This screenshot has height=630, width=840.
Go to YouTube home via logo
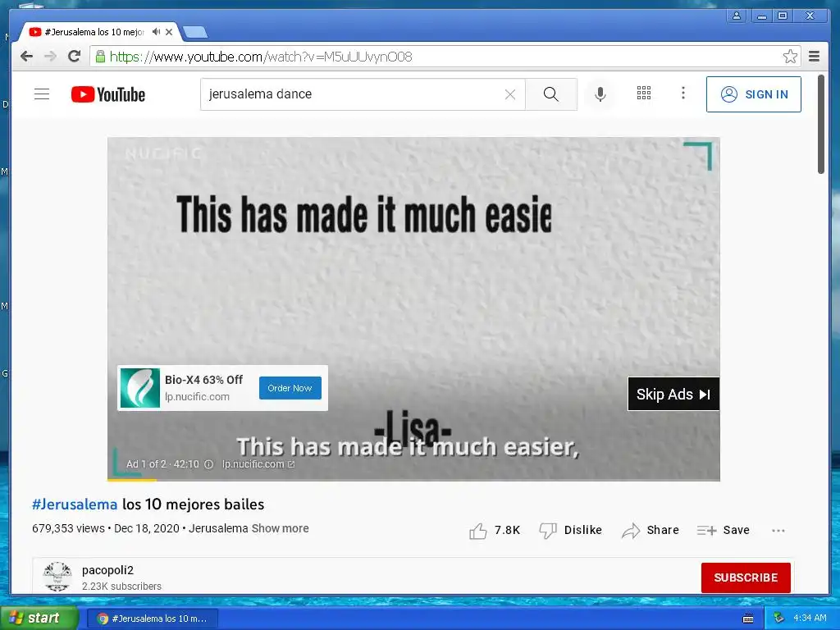(x=108, y=94)
